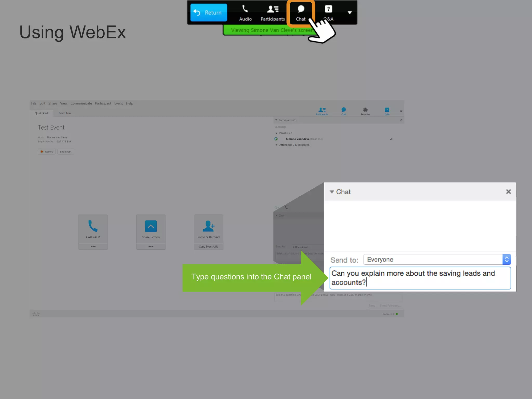The width and height of the screenshot is (532, 399).
Task: Open the Communicate menu
Action: coord(81,103)
